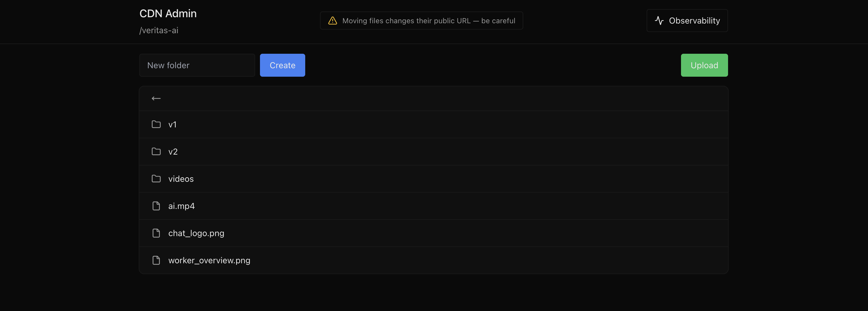This screenshot has height=311, width=868.
Task: Click the CDN Admin title
Action: 168,14
